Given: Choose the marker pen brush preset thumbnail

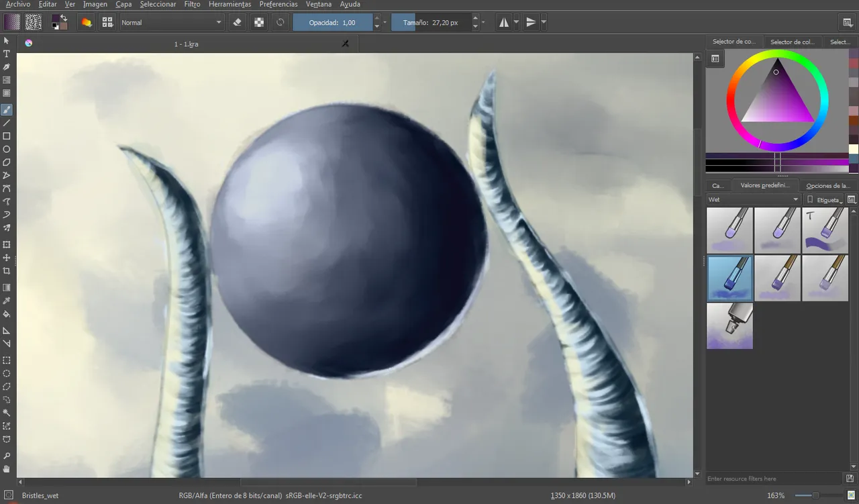Looking at the screenshot, I should click(729, 325).
